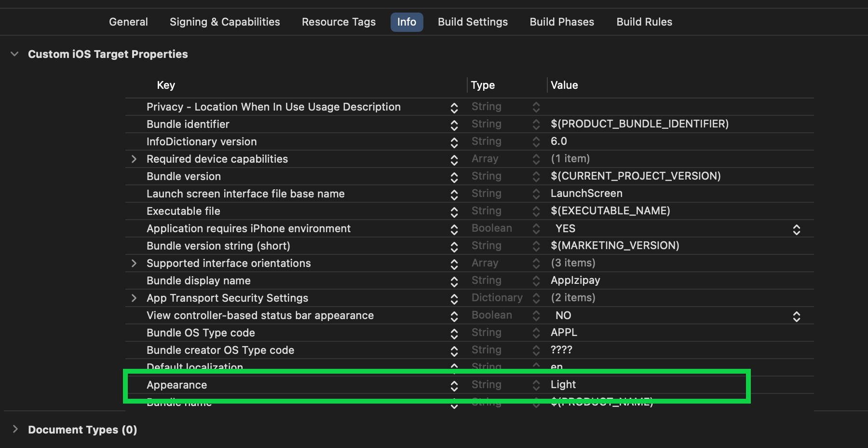This screenshot has width=868, height=448.
Task: Select the Build Phases tab
Action: [562, 22]
